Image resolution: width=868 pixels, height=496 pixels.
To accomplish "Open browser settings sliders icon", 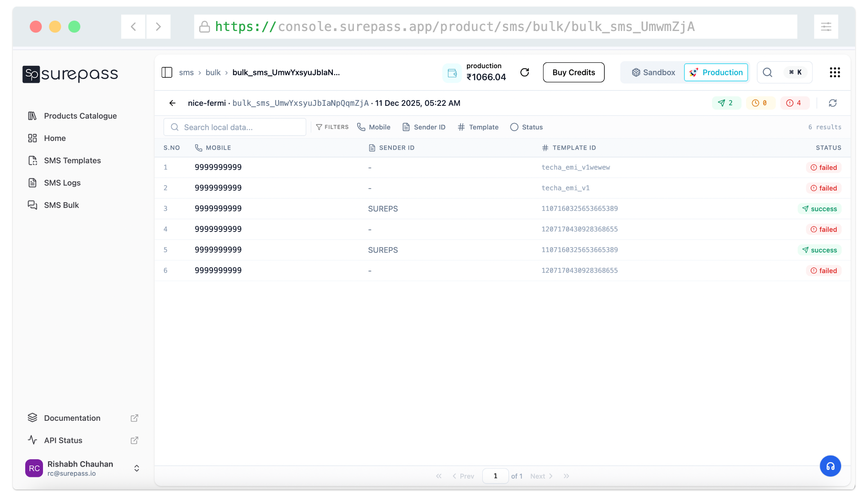I will tap(826, 27).
